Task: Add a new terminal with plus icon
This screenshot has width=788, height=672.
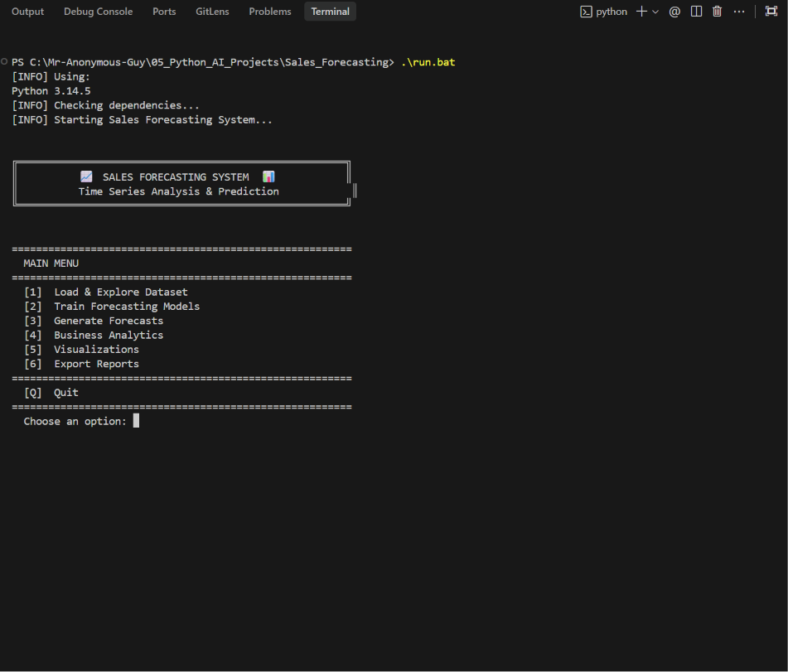Action: (641, 12)
